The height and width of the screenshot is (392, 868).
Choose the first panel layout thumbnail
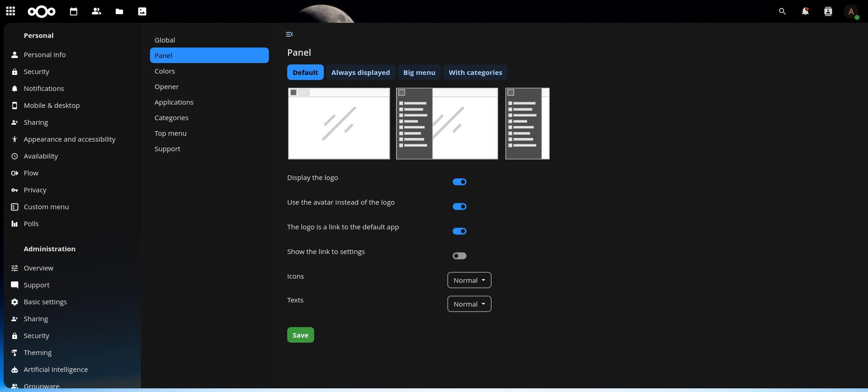pyautogui.click(x=339, y=123)
